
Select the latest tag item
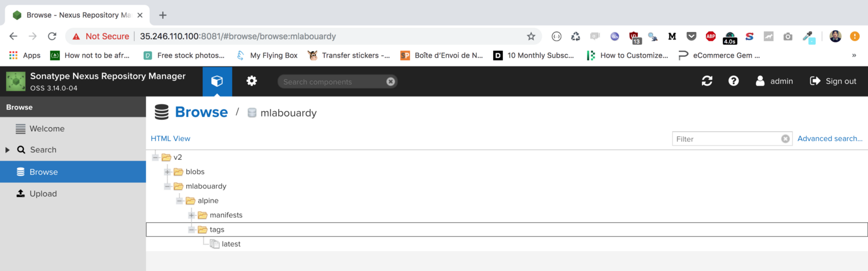[231, 244]
